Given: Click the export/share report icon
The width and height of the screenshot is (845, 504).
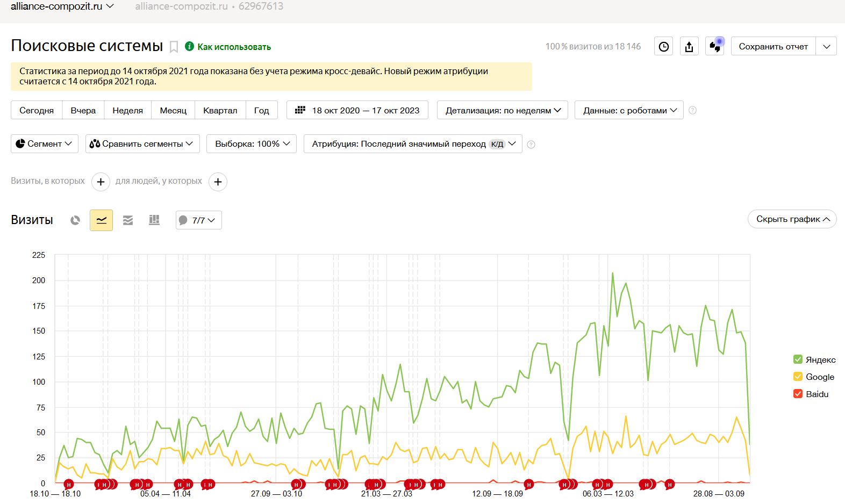Looking at the screenshot, I should tap(689, 46).
